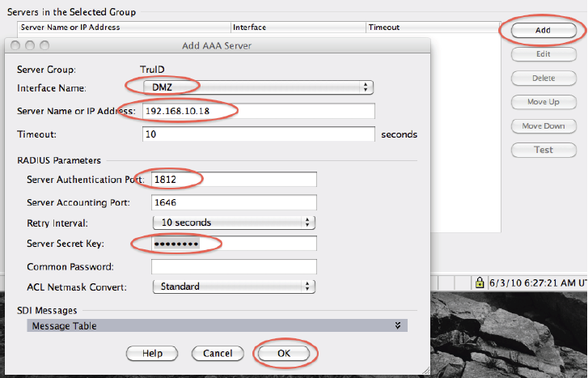Open Help for Add AAA Server
This screenshot has width=588, height=378.
pos(153,353)
